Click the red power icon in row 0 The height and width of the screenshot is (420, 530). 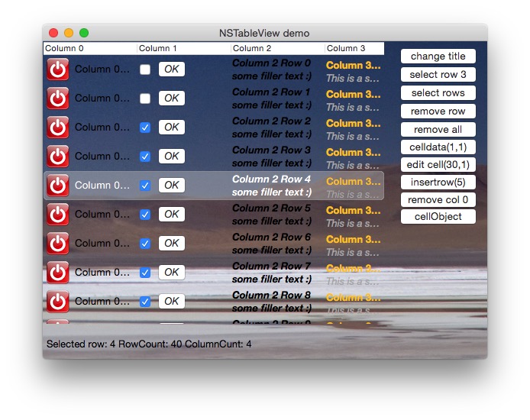click(58, 69)
